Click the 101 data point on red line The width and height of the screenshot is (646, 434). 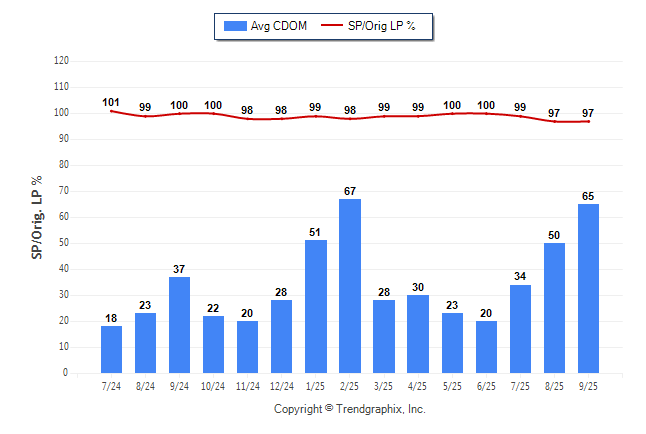(x=112, y=111)
